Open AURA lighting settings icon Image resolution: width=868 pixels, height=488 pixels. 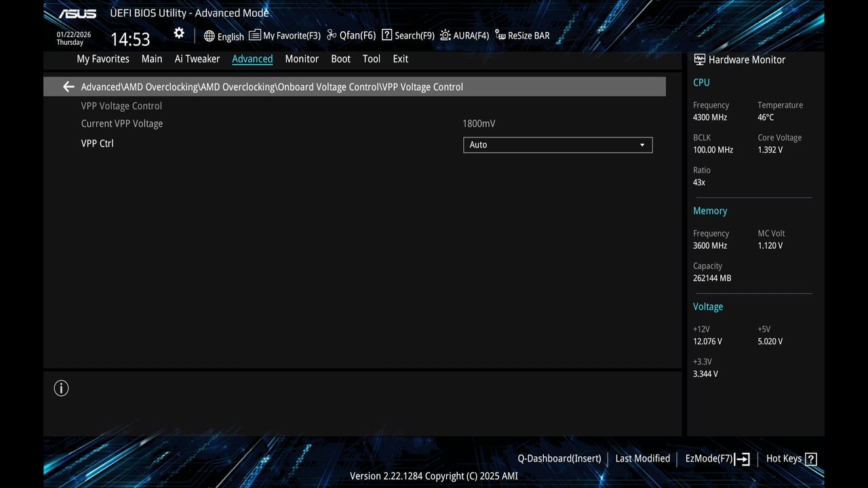point(445,35)
